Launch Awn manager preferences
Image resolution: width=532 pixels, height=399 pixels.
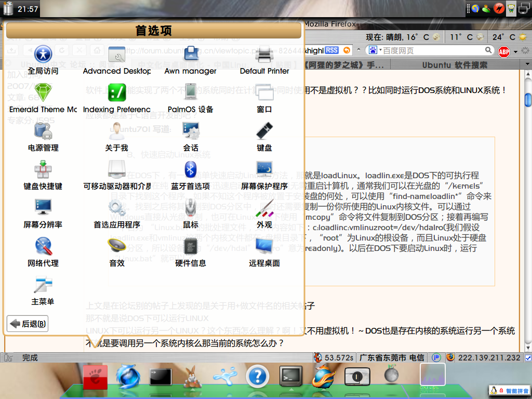click(191, 60)
